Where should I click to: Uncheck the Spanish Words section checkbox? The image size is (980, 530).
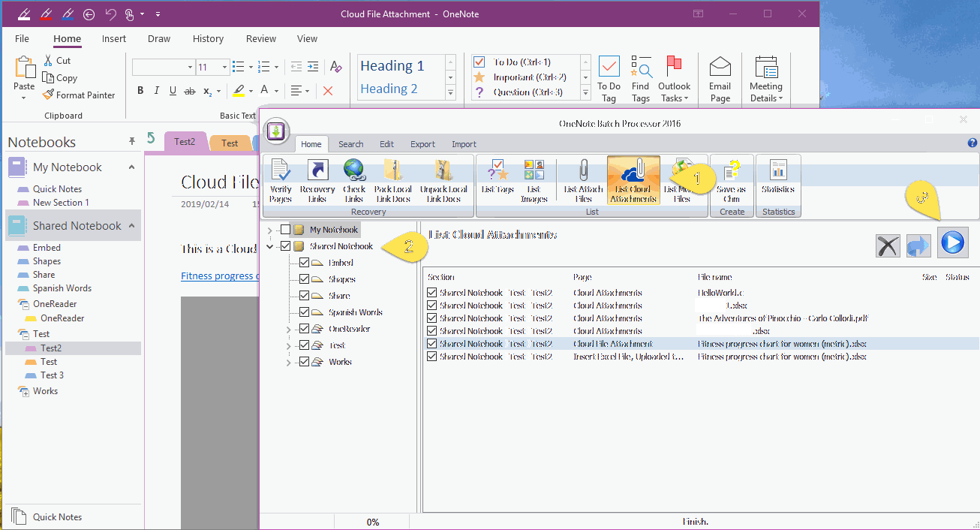tap(304, 312)
